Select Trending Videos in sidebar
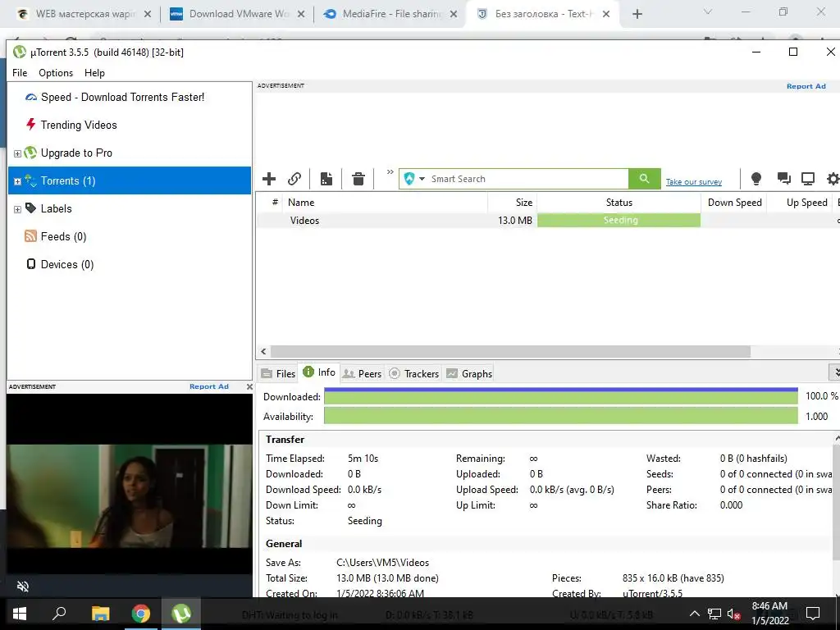 tap(79, 125)
